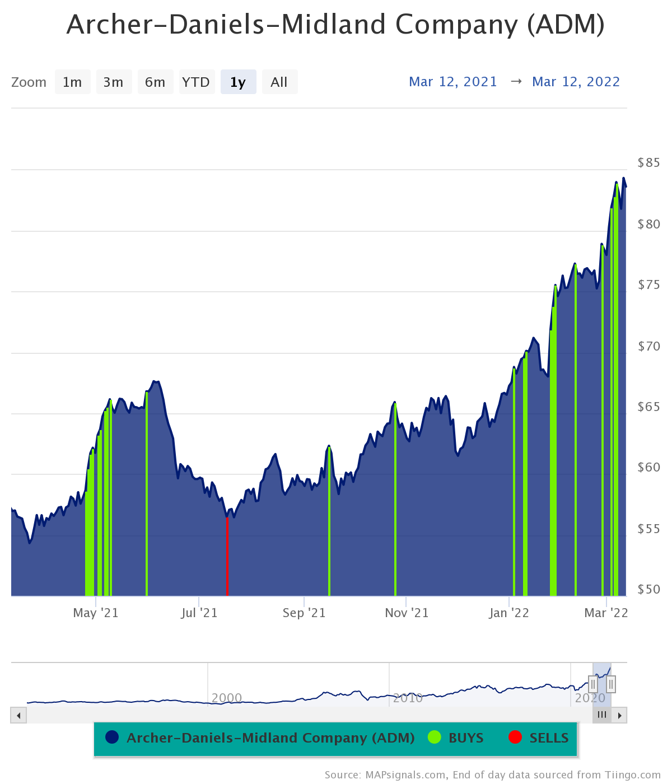Image resolution: width=672 pixels, height=784 pixels.
Task: Select the All zoom range
Action: point(279,82)
